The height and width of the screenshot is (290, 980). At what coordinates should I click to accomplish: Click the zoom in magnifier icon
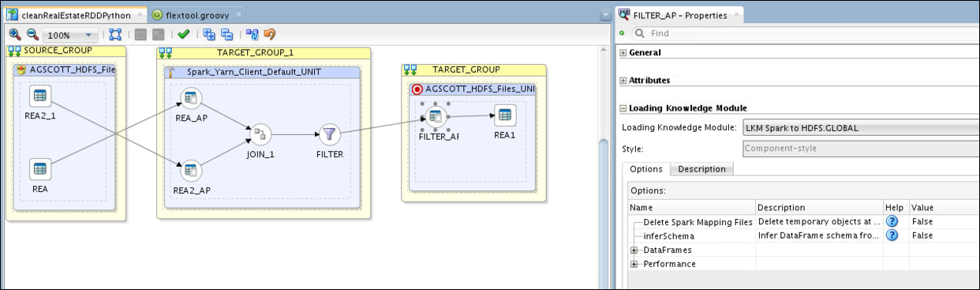point(15,35)
